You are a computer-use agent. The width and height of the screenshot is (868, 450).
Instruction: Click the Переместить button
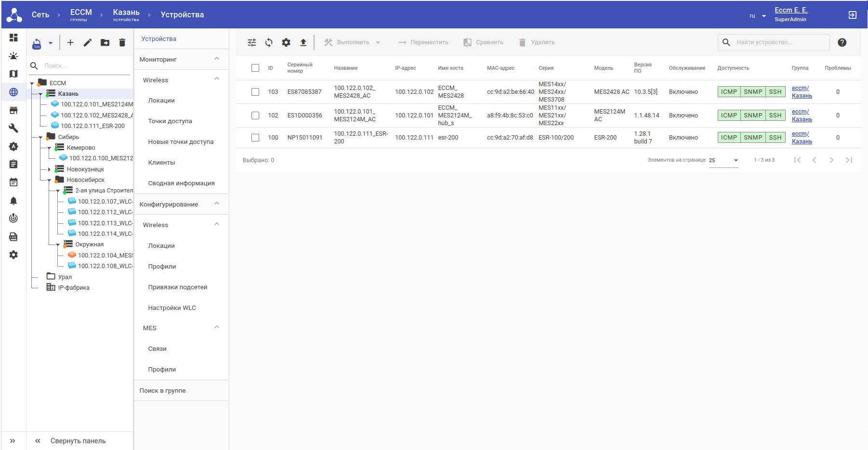click(423, 42)
